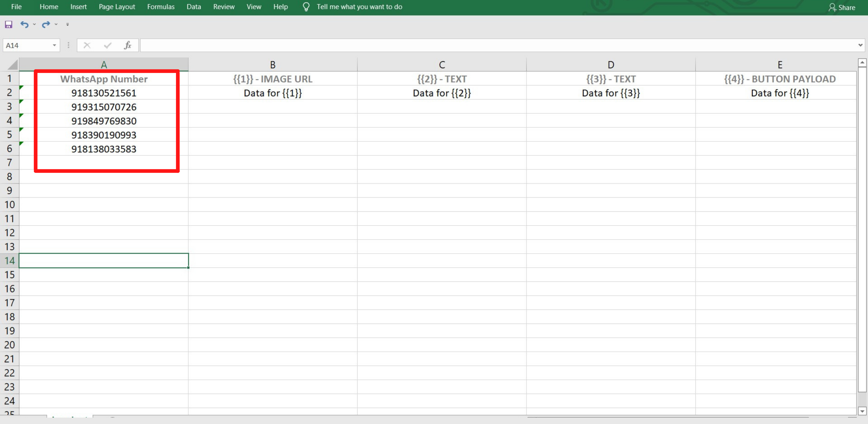The image size is (868, 424).
Task: Click the vertical scrollbar down arrow
Action: pos(862,411)
